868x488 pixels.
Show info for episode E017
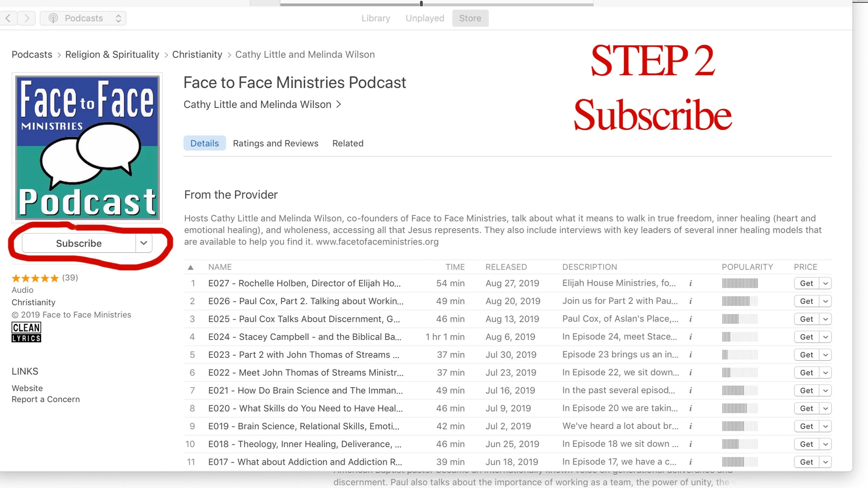(691, 462)
